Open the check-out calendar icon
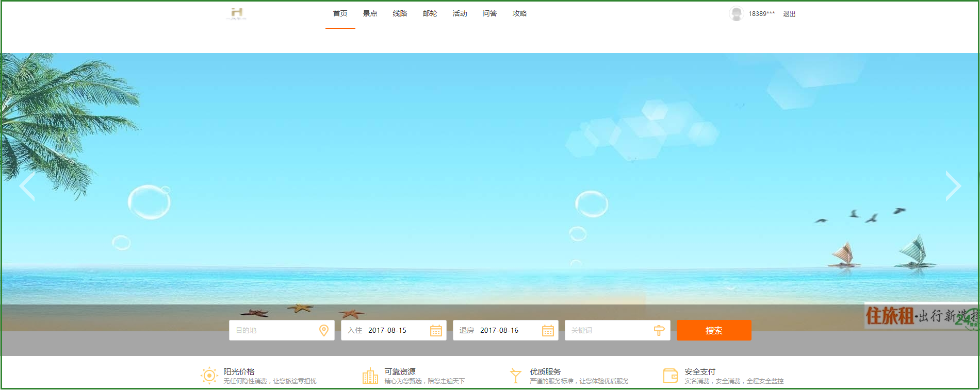 (548, 331)
